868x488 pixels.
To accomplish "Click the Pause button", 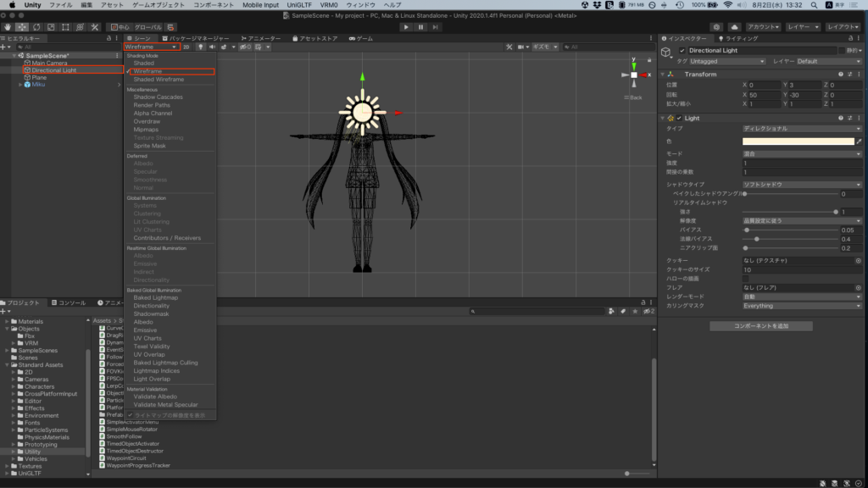I will pyautogui.click(x=420, y=27).
